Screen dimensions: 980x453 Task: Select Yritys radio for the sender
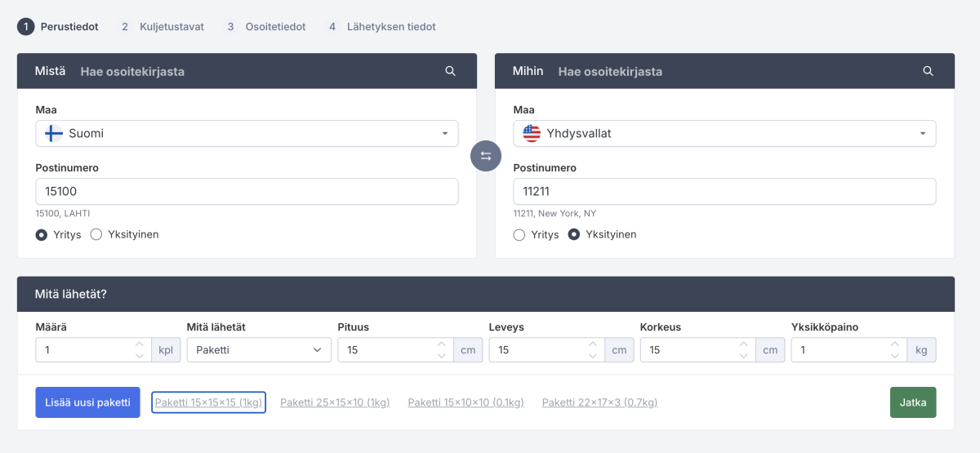coord(42,234)
